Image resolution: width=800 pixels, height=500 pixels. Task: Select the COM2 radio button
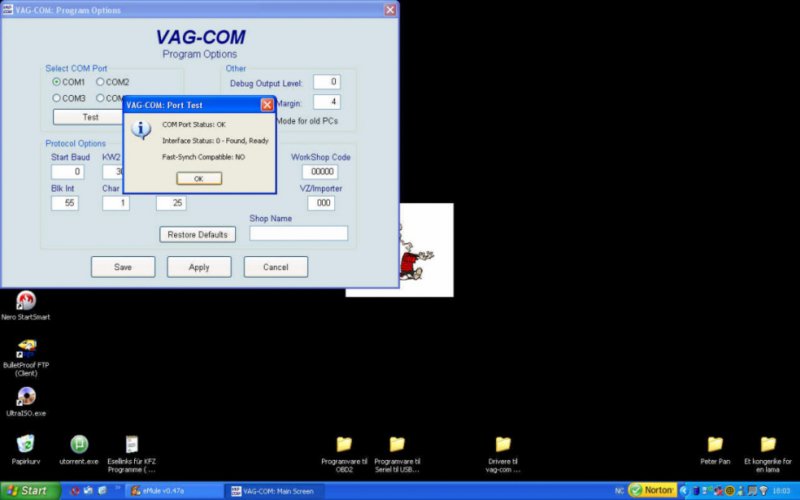click(x=101, y=82)
